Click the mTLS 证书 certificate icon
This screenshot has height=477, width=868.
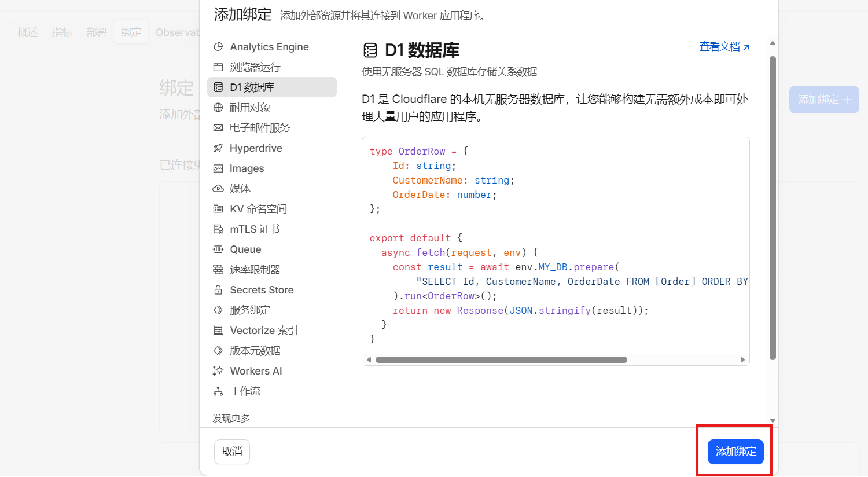tap(218, 229)
